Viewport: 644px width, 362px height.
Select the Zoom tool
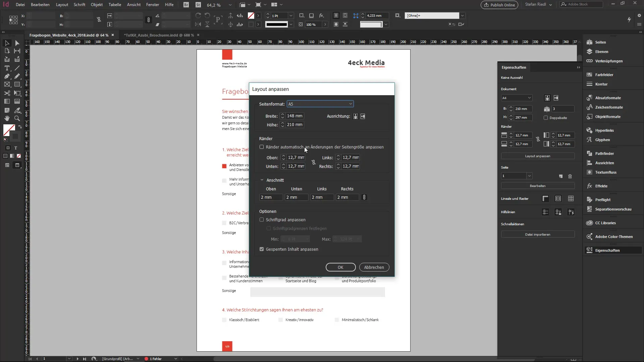click(17, 118)
